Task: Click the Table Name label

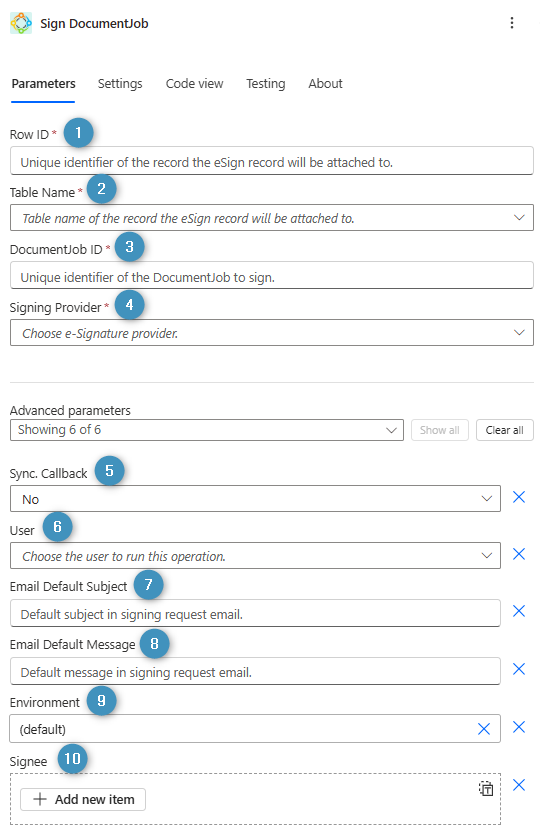Action: (x=42, y=193)
